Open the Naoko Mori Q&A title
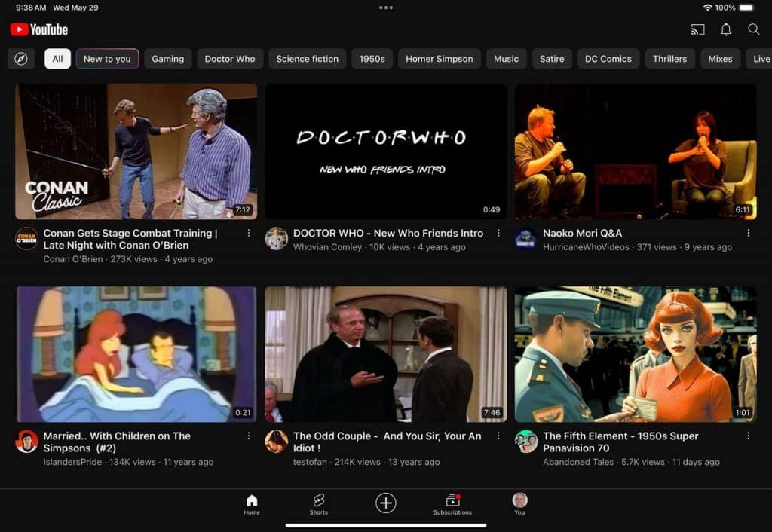 click(x=583, y=234)
